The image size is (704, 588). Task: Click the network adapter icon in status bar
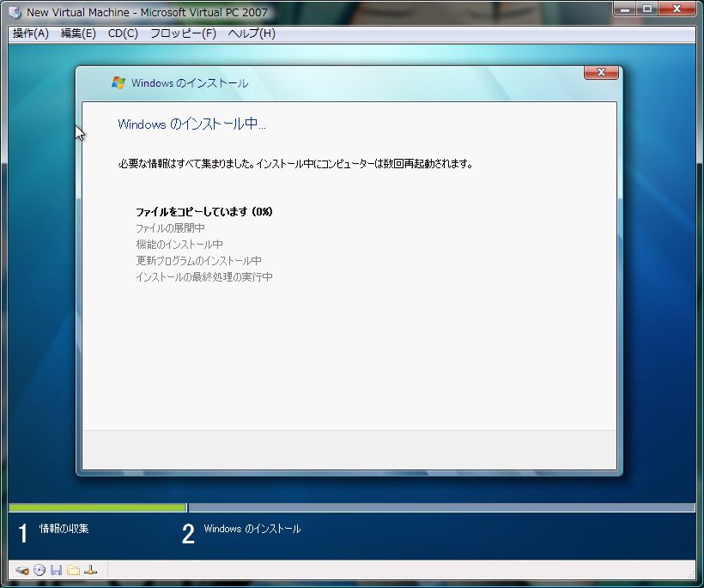[x=90, y=570]
